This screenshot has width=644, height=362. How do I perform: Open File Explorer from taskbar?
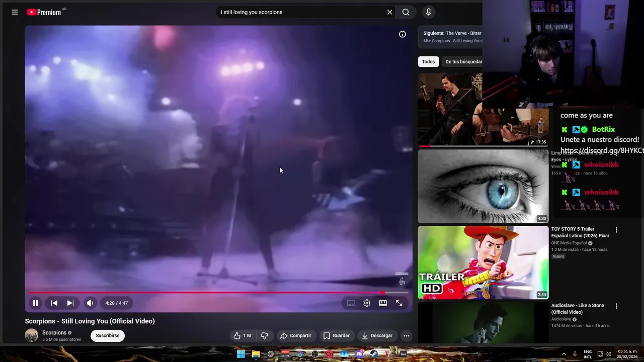256,354
